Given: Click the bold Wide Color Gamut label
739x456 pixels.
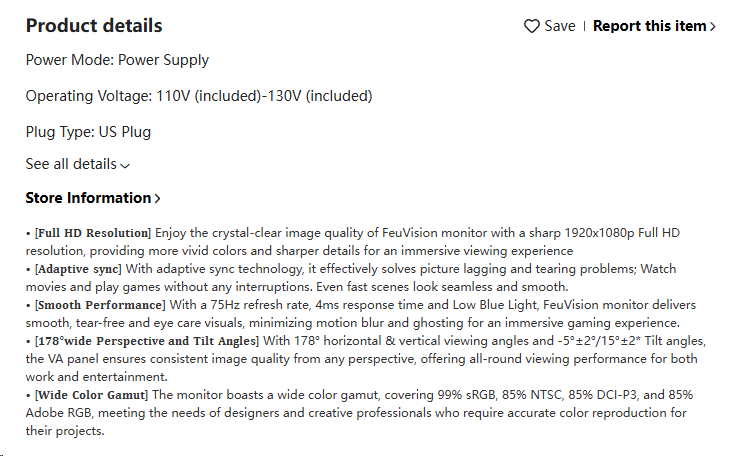Looking at the screenshot, I should (91, 395).
